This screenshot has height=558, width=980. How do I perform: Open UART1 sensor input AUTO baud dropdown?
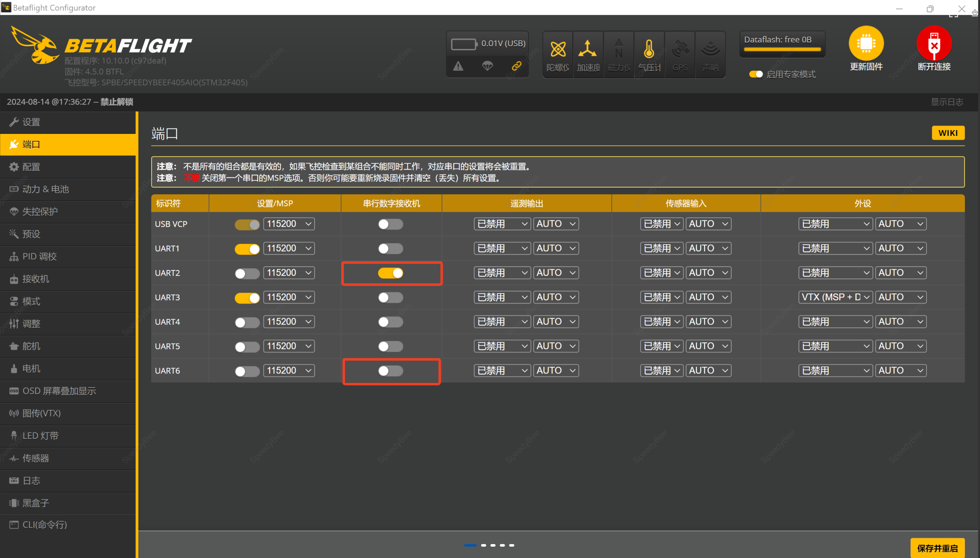[x=709, y=248]
